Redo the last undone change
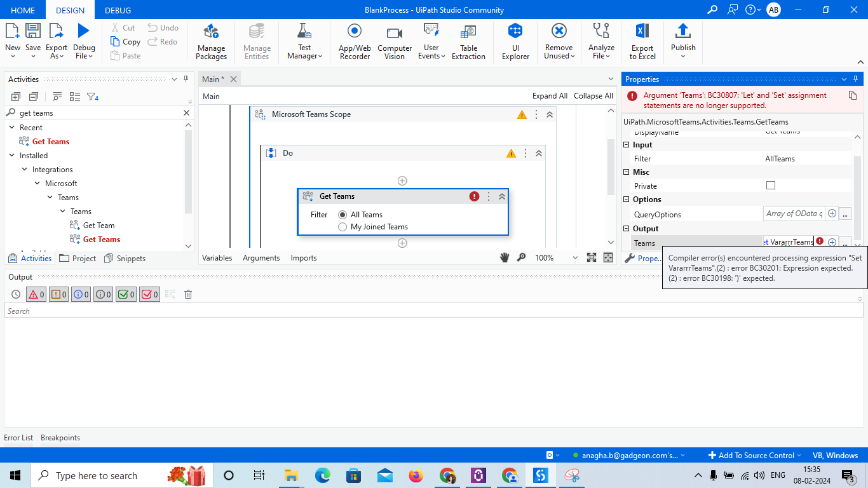The height and width of the screenshot is (488, 868). point(163,41)
